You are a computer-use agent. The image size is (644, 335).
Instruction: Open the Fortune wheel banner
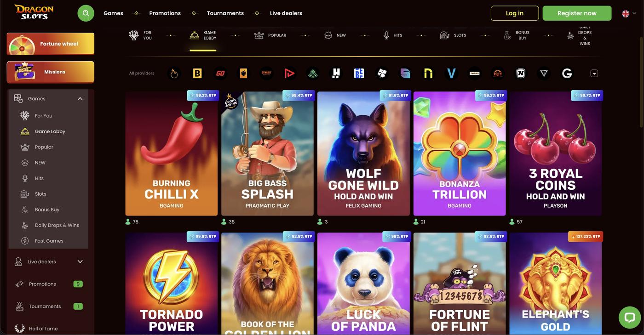51,44
